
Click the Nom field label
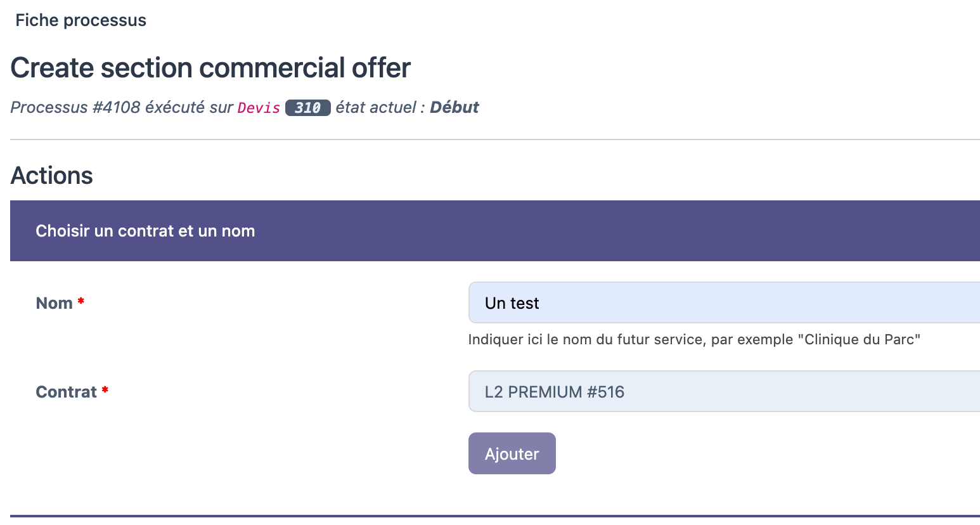[x=54, y=303]
